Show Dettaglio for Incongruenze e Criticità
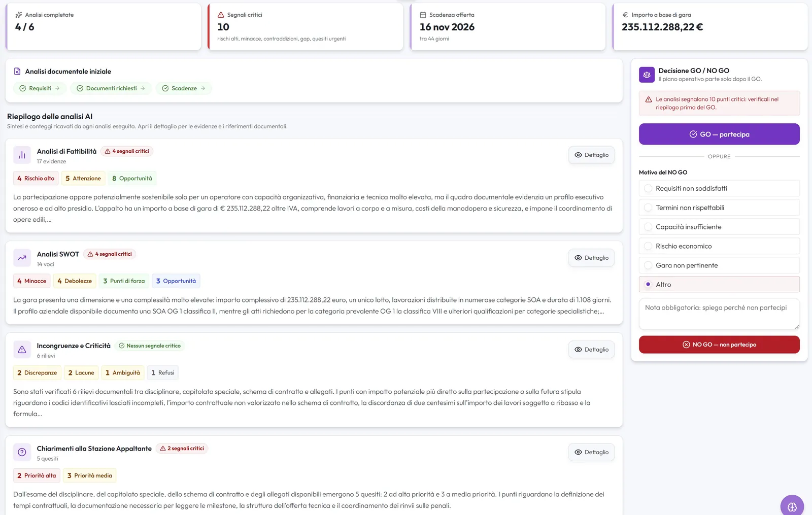812x515 pixels. [x=591, y=350]
